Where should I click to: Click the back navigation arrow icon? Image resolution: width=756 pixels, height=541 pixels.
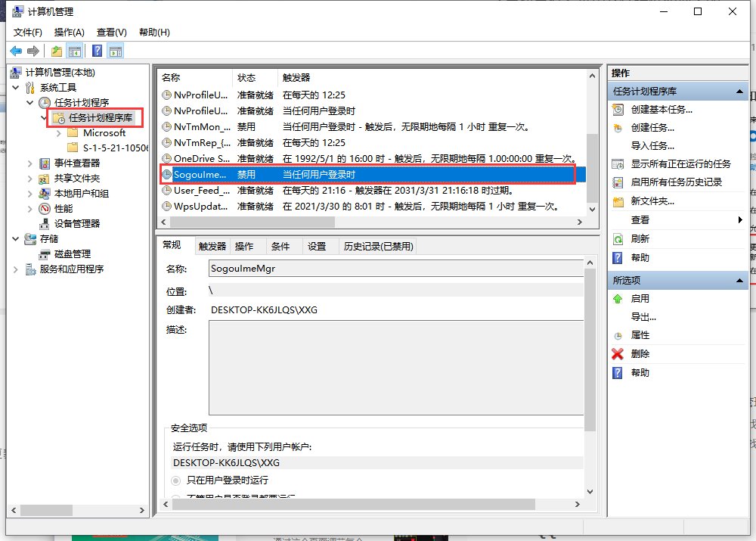pos(17,51)
